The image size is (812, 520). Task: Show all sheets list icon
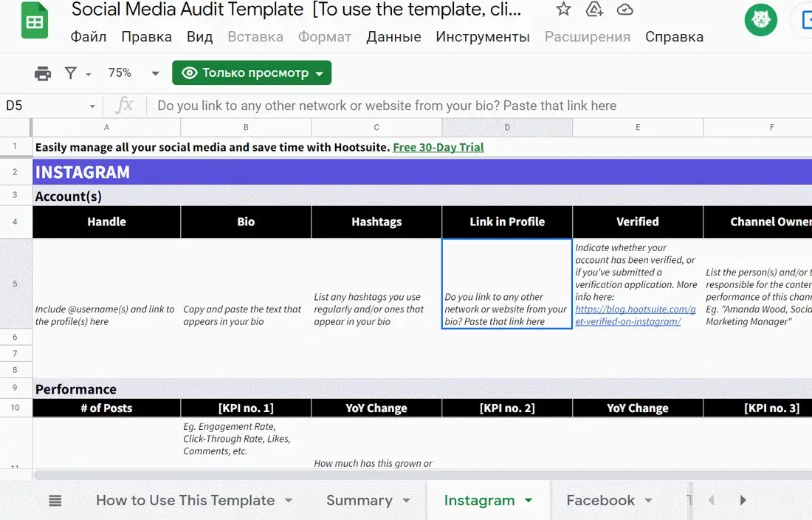point(55,500)
